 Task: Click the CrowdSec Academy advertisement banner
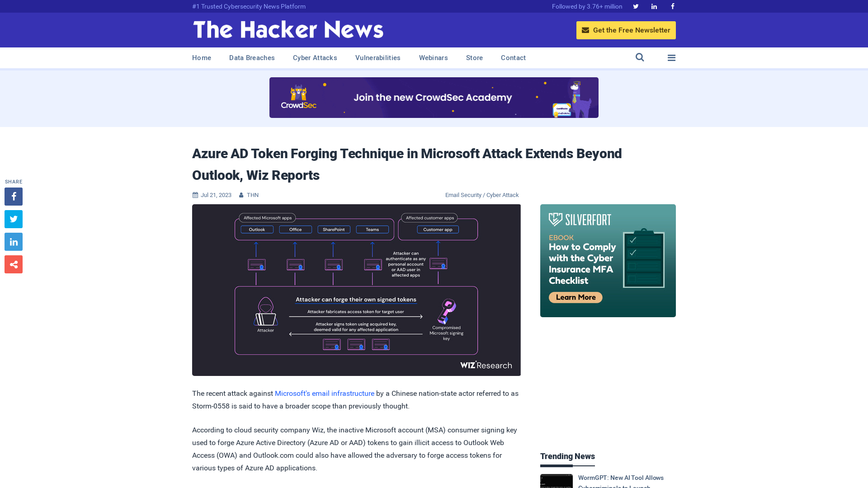point(434,97)
